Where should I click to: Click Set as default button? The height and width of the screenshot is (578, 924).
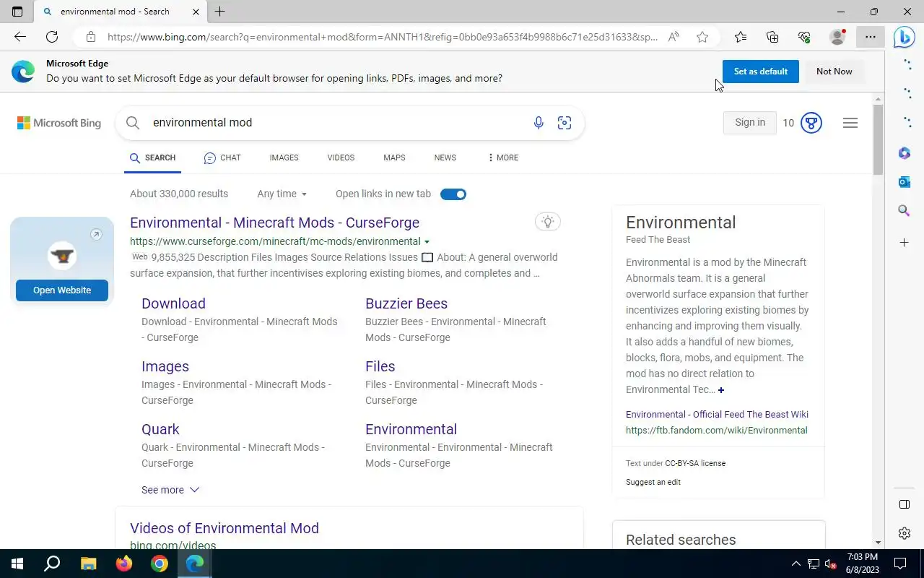click(x=761, y=72)
